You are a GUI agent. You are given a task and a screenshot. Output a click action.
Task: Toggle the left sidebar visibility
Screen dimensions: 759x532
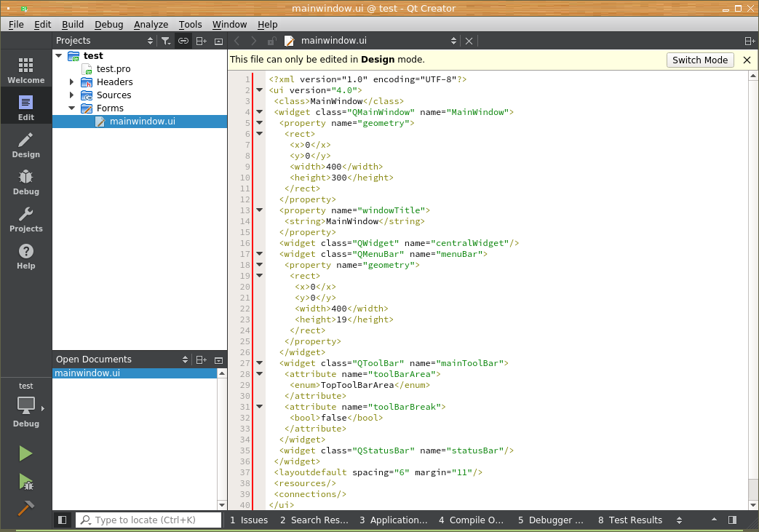click(x=63, y=520)
